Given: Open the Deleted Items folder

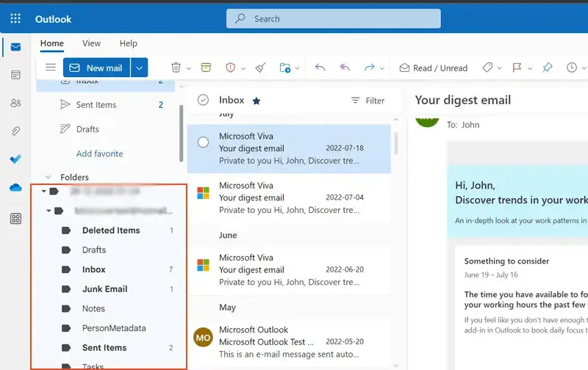Looking at the screenshot, I should (111, 231).
